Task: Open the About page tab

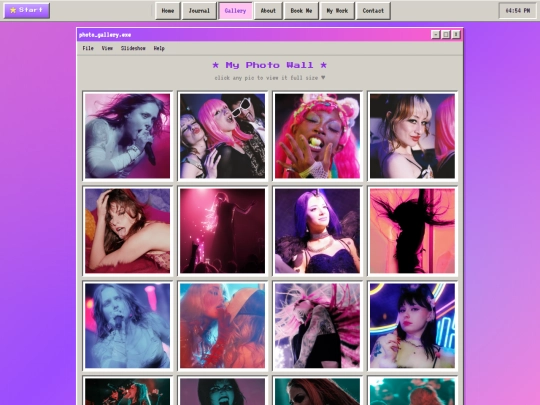Action: (268, 11)
